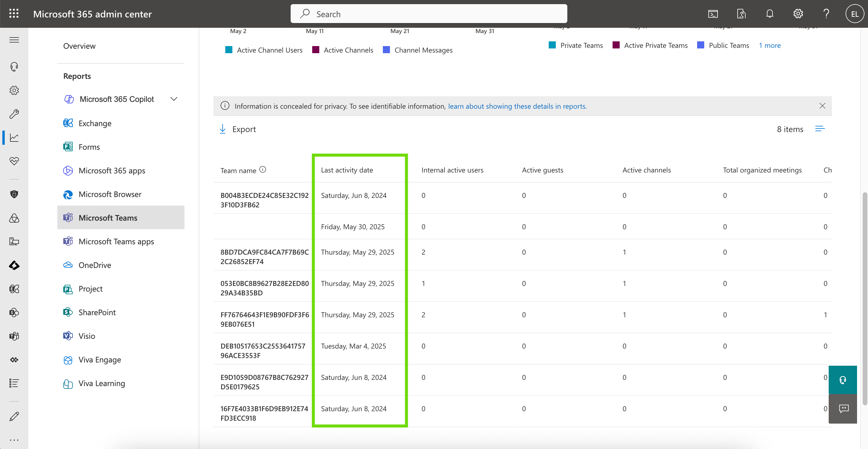This screenshot has height=449, width=868.
Task: Click the ellipsis show all icon
Action: tap(14, 440)
